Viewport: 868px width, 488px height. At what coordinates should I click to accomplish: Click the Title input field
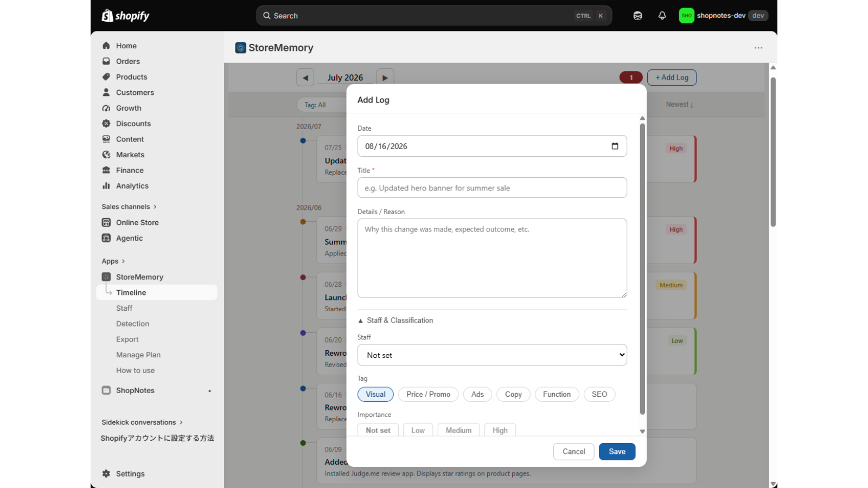(492, 188)
